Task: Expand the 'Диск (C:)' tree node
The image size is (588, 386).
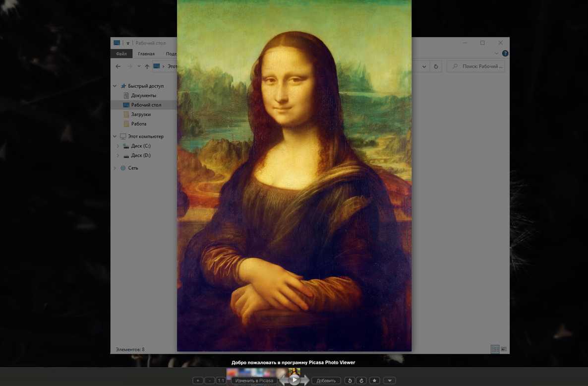Action: pyautogui.click(x=118, y=145)
